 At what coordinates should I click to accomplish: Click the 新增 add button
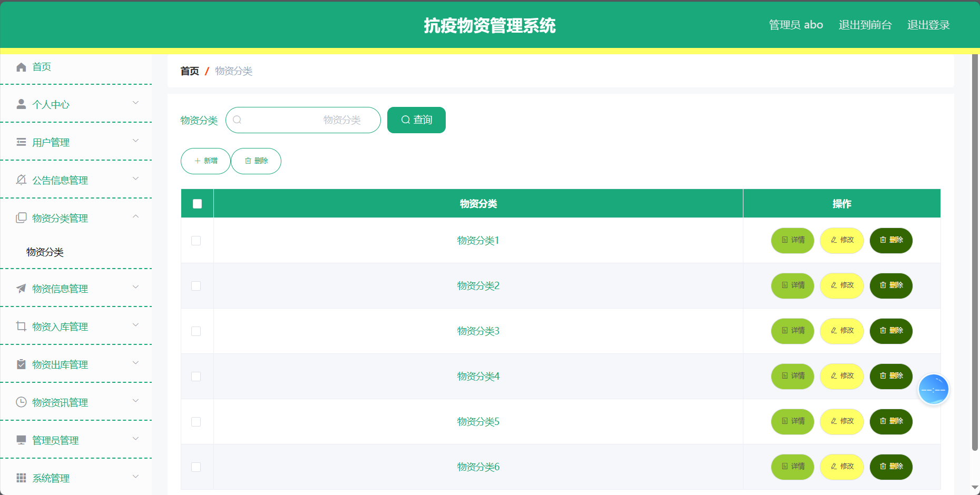pos(205,161)
